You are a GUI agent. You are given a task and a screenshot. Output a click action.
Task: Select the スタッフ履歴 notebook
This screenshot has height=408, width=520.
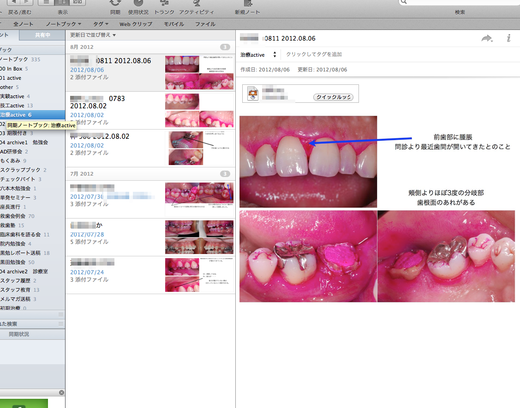tap(32, 281)
